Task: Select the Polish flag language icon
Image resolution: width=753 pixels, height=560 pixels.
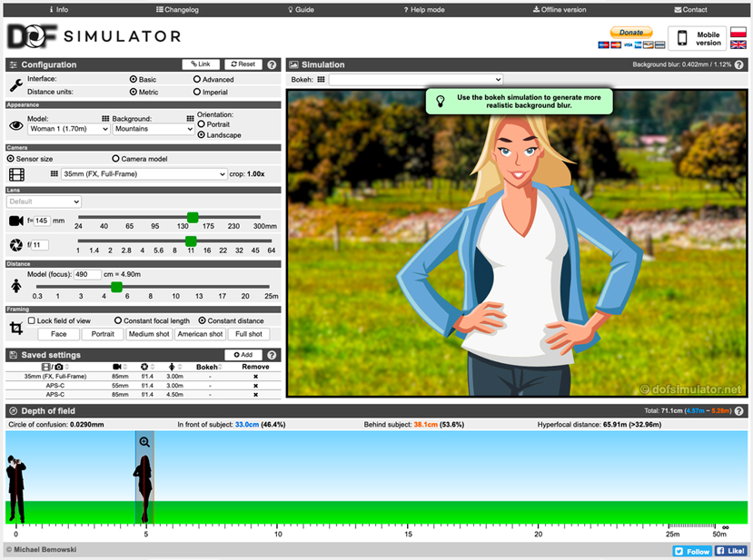Action: (x=738, y=30)
